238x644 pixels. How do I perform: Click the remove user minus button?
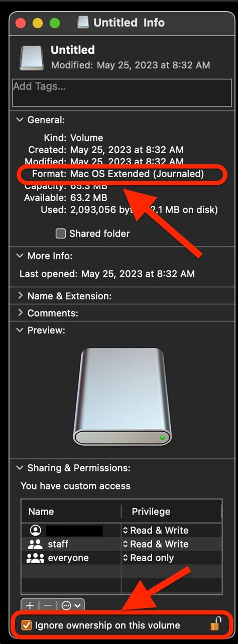(48, 605)
